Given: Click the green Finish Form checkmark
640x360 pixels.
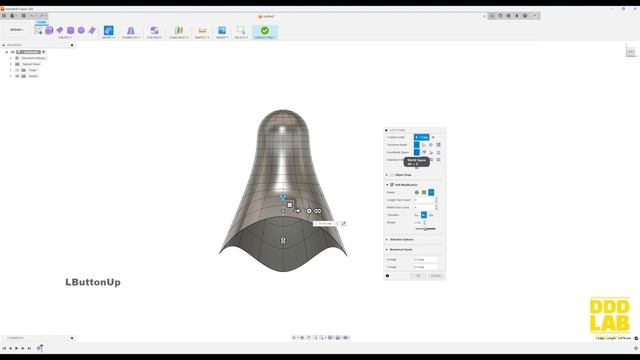Looking at the screenshot, I should [x=265, y=30].
